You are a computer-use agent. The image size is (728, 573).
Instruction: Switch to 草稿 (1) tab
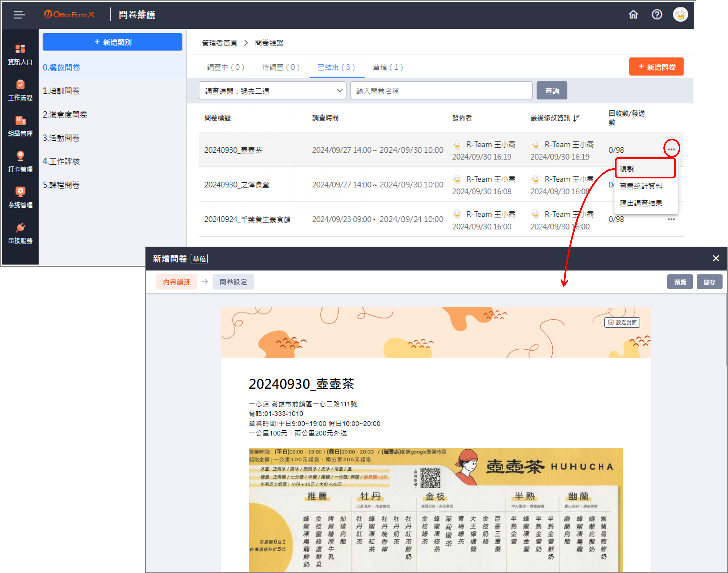(x=388, y=67)
